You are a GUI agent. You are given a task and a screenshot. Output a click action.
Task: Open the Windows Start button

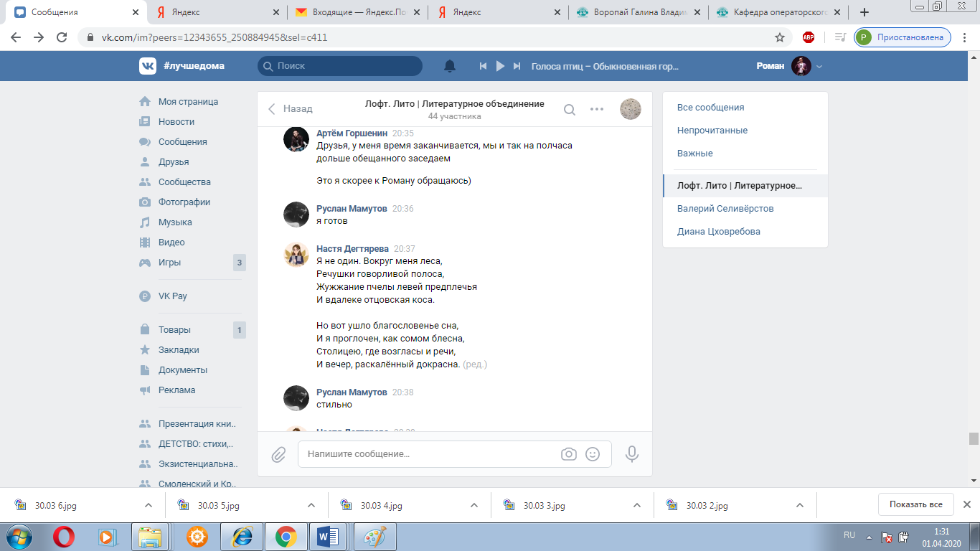click(19, 537)
